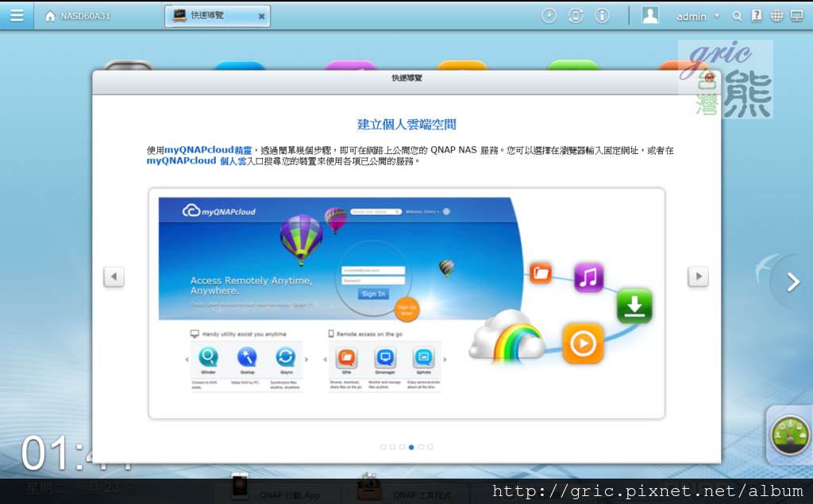
Task: Close the 快速導覽 dialog window
Action: pos(709,78)
